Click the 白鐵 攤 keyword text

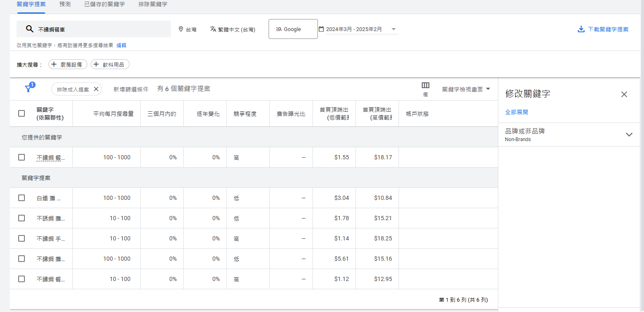pos(49,198)
